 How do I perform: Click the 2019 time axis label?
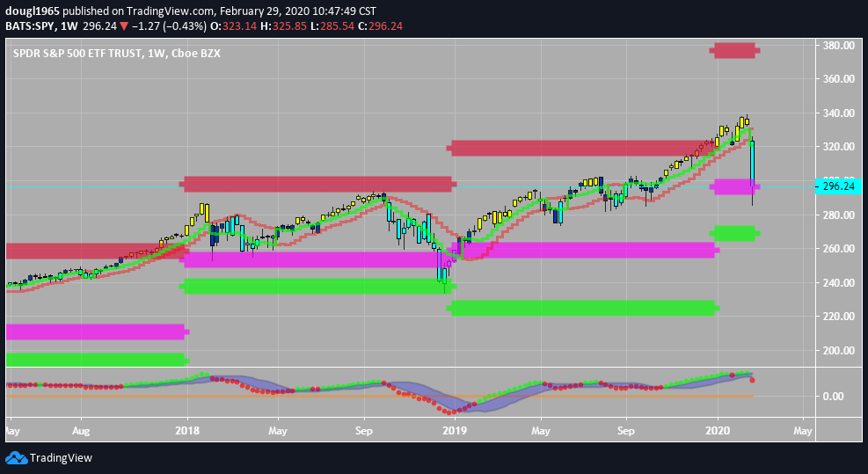click(456, 431)
